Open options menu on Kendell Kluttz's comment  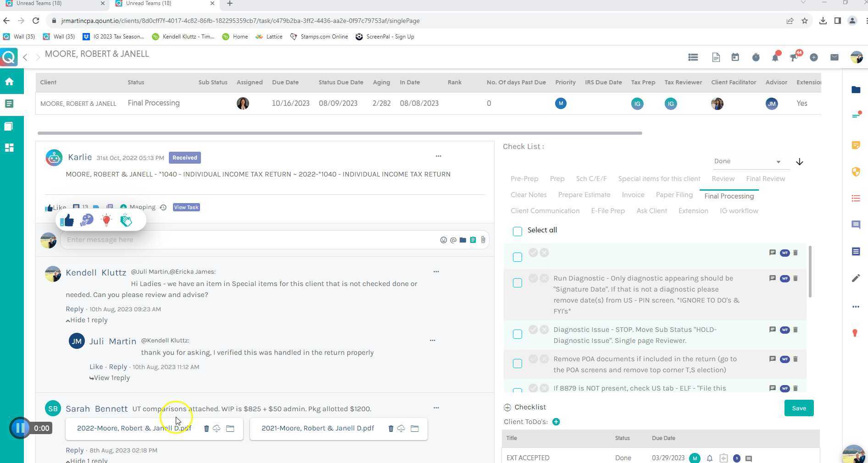436,272
